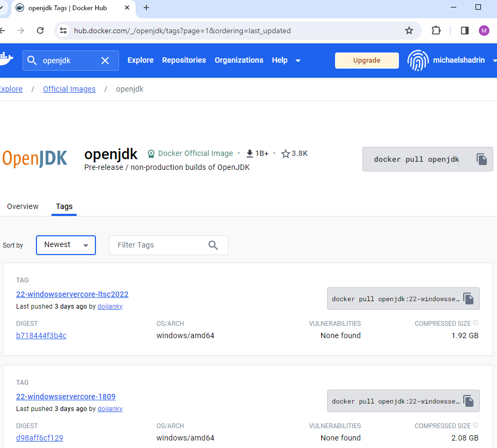Open doijanky profile link under ltsc2022 tag
Viewport: 497px width, 448px height.
(110, 307)
